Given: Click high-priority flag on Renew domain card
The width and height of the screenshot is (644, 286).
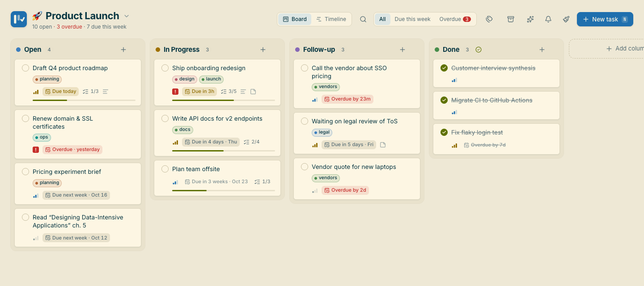Looking at the screenshot, I should tap(36, 150).
